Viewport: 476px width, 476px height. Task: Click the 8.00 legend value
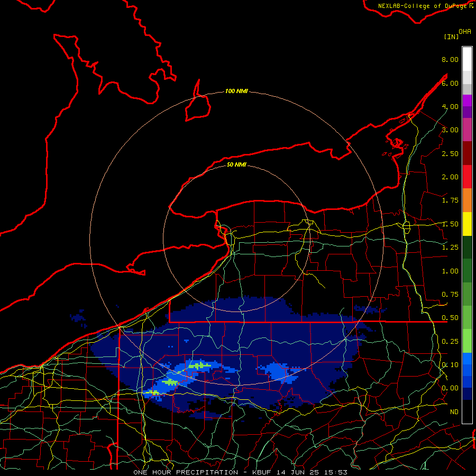pos(450,59)
